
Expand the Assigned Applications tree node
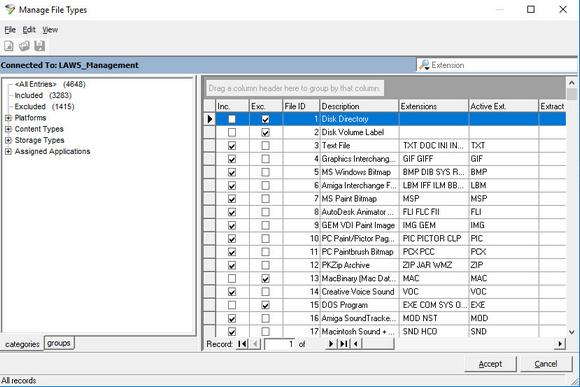8,151
